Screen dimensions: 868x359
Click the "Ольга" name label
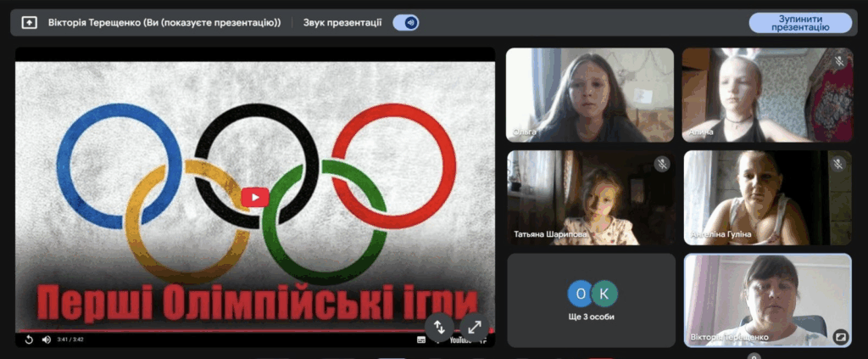point(526,132)
